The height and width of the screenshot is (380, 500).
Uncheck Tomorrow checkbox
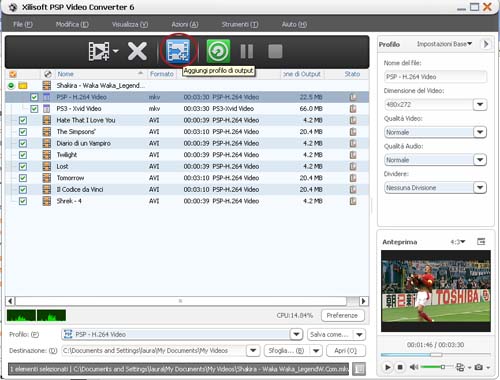click(23, 178)
